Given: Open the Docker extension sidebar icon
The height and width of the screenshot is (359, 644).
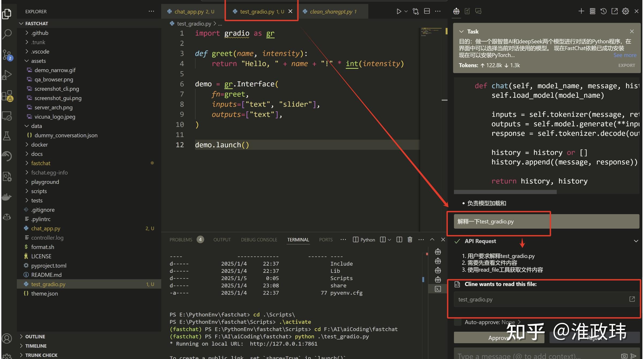Looking at the screenshot, I should coord(7,197).
